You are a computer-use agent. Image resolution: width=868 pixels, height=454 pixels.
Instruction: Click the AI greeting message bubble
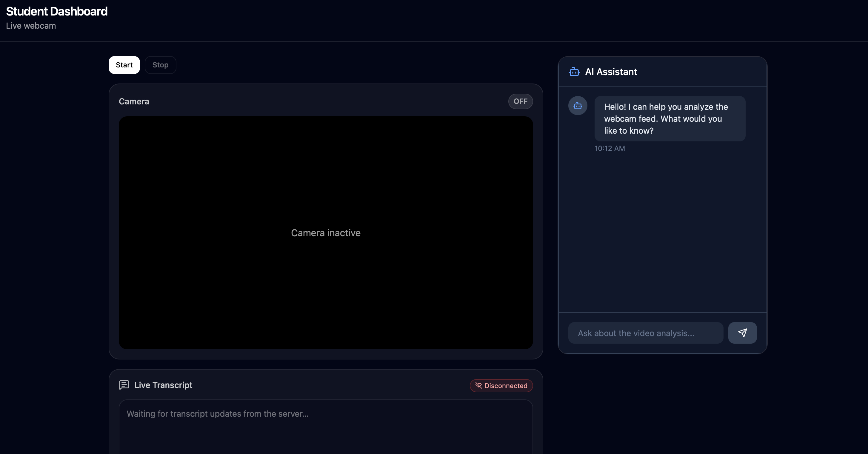670,118
